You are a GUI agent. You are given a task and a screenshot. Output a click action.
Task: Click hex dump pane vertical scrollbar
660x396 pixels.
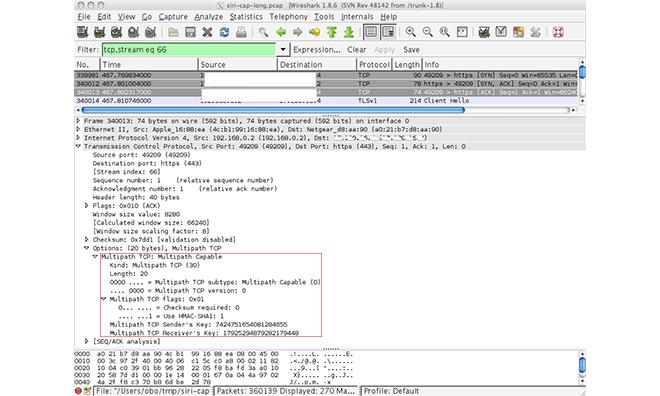point(582,364)
